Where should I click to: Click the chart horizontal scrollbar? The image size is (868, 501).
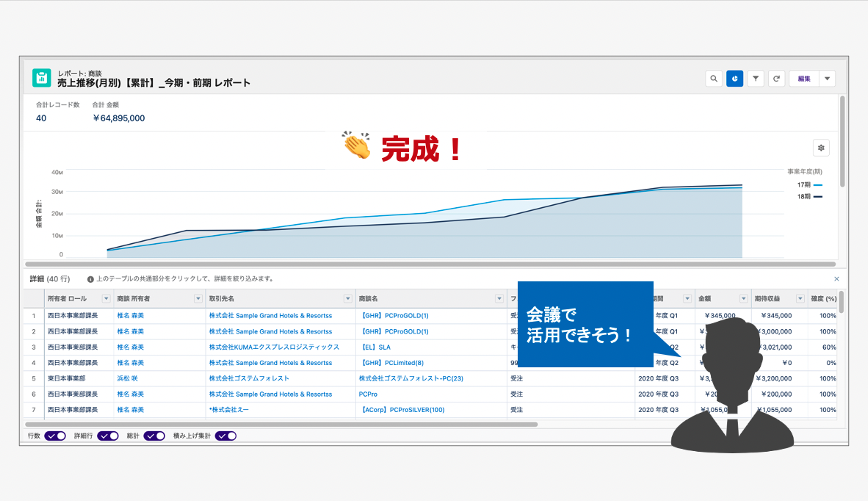[430, 264]
